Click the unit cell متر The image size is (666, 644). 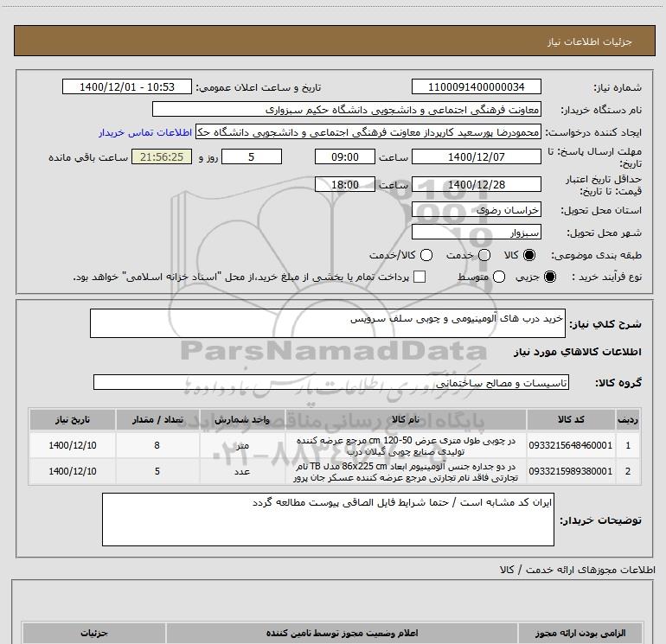pos(242,446)
